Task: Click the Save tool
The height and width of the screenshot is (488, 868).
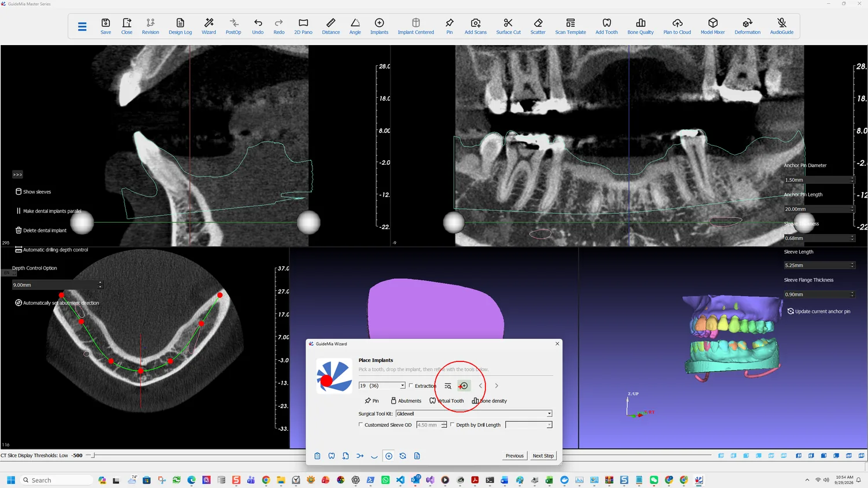Action: point(106,26)
